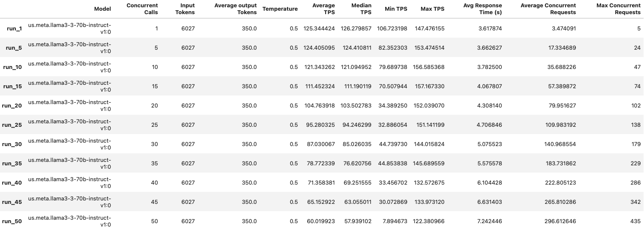The image size is (644, 230).
Task: Select the Concurrent Calls column header
Action: pos(142,9)
